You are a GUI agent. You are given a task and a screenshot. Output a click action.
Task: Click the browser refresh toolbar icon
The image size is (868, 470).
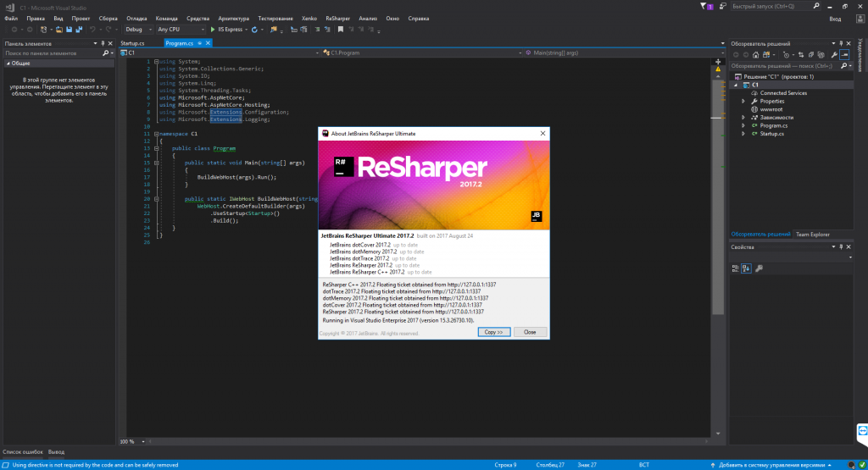pos(254,30)
